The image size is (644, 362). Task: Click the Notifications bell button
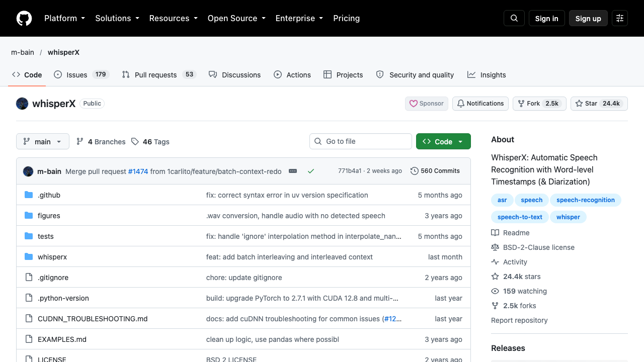pyautogui.click(x=480, y=104)
